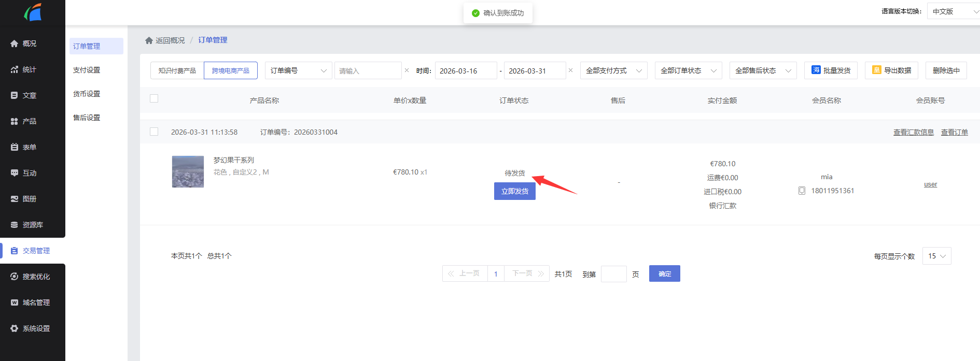Expand the 全部售后状态 dropdown

click(763, 70)
